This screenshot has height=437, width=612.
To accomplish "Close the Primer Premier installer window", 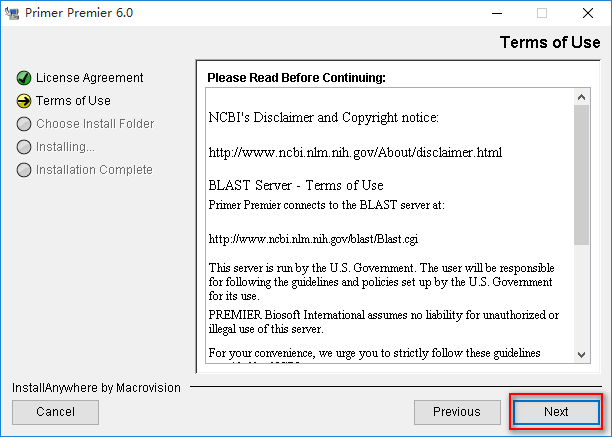I will pyautogui.click(x=588, y=13).
